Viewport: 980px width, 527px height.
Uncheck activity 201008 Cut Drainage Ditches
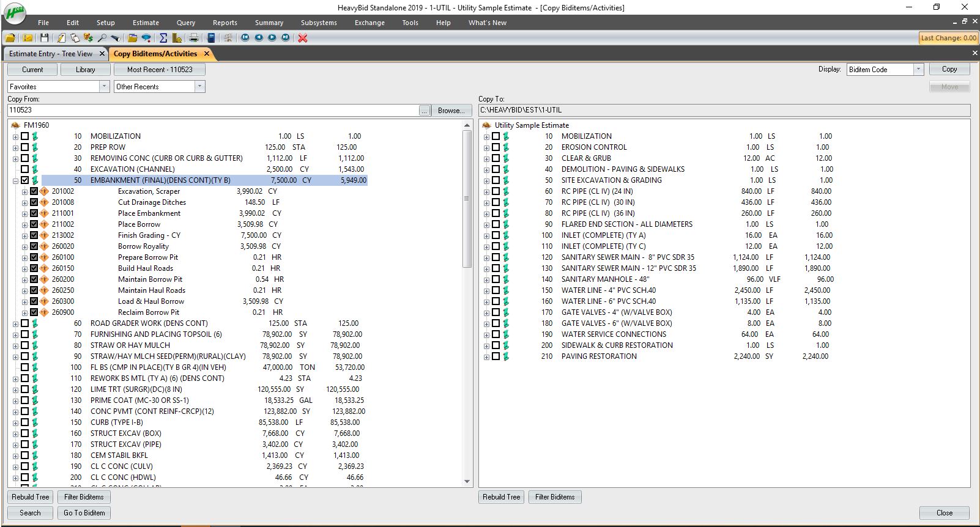34,202
